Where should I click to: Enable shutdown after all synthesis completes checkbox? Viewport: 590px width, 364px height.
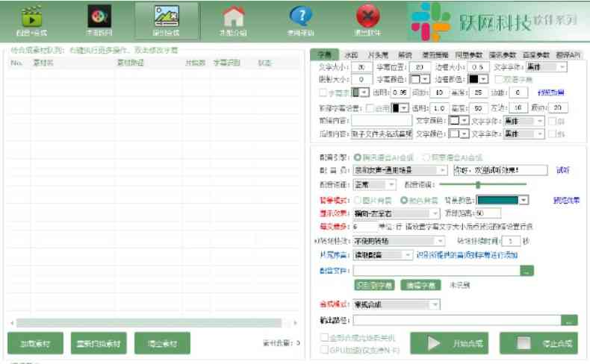pyautogui.click(x=324, y=337)
